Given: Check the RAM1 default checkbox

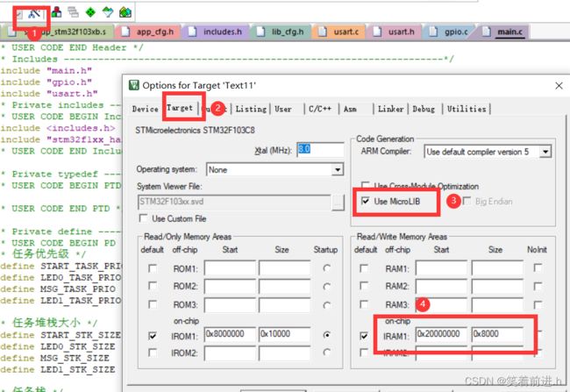Looking at the screenshot, I should point(364,268).
